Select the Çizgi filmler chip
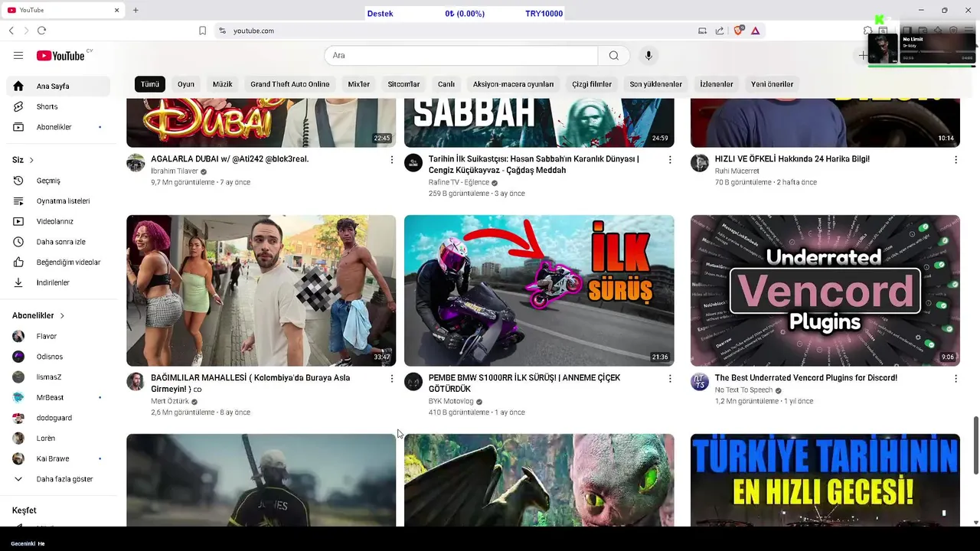This screenshot has width=980, height=551. (592, 84)
